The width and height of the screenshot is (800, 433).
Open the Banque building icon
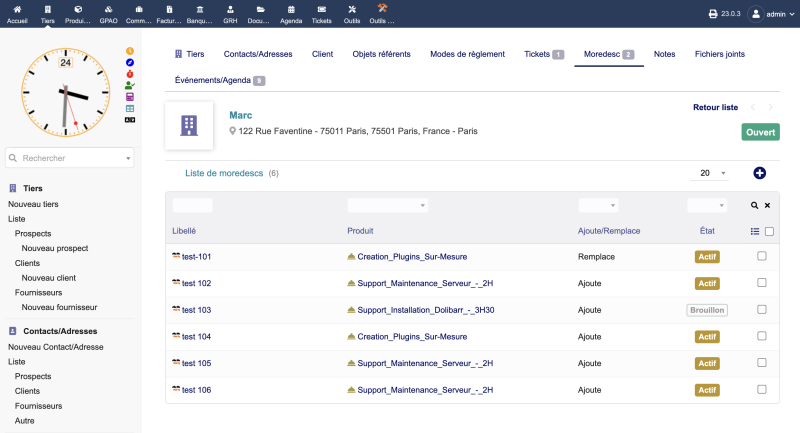click(x=199, y=9)
